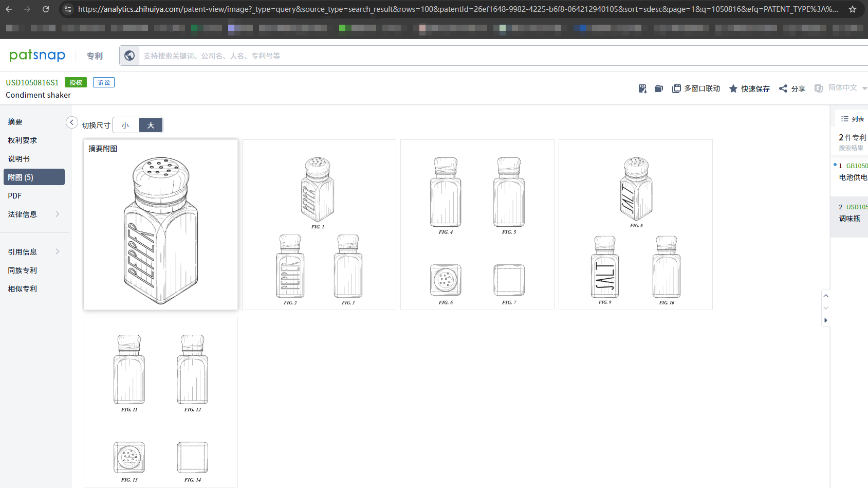Viewport: 868px width, 488px height.
Task: Open the folder icon in patent toolbar
Action: 658,88
